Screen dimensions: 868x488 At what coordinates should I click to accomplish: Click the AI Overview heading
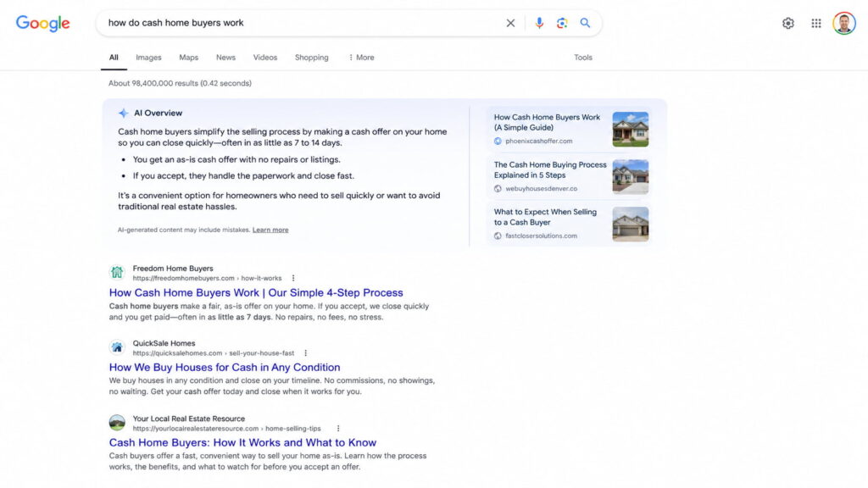point(158,113)
